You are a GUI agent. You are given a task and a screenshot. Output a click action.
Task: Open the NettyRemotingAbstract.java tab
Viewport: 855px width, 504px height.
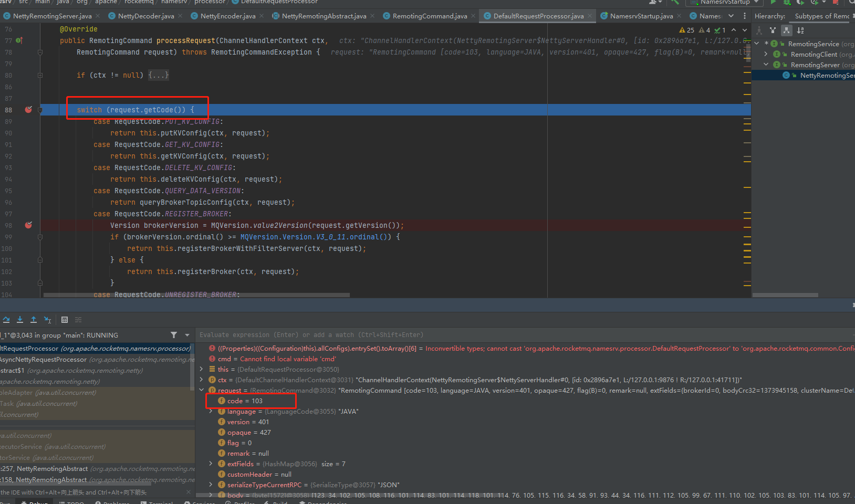324,16
